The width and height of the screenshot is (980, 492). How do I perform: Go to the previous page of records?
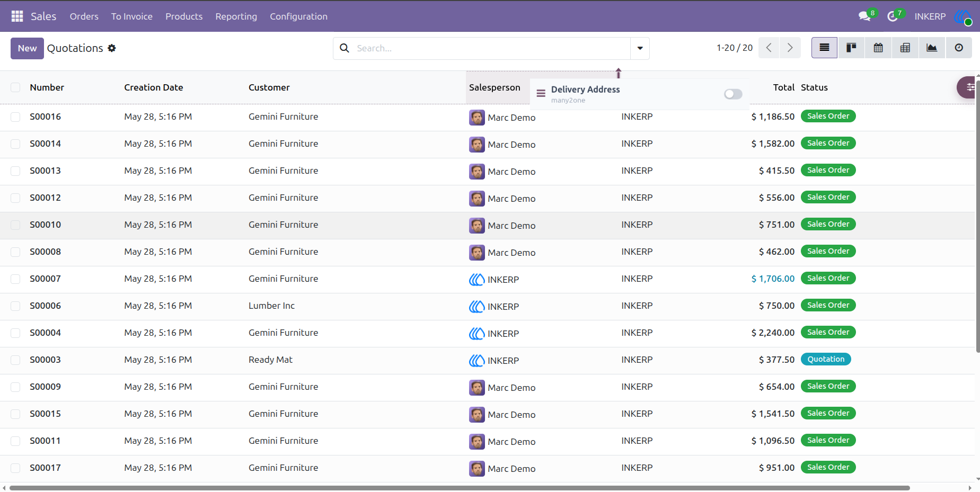(x=769, y=48)
